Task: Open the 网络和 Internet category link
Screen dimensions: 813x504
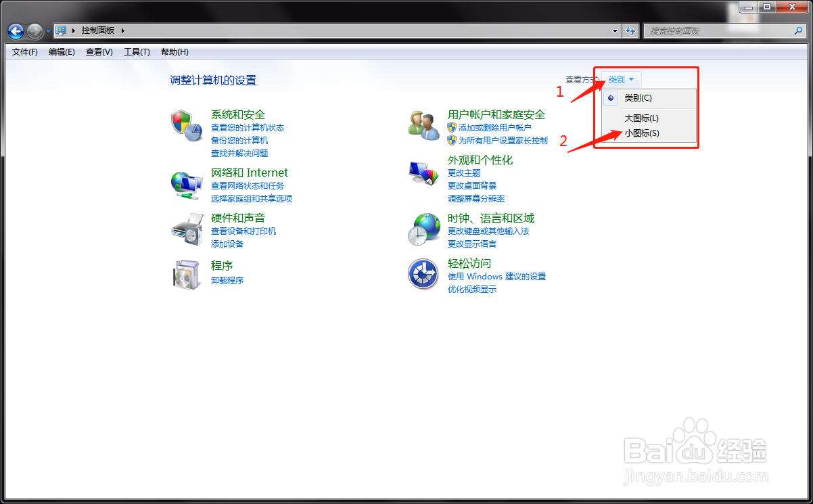Action: click(x=250, y=173)
